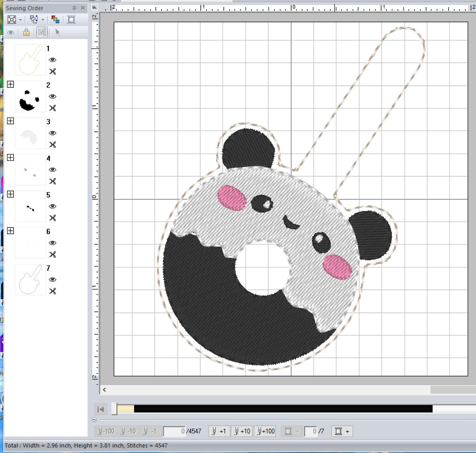Select the zoom-to-fit tool in Sewing Order panel
Viewport: 476px width, 453px height.
(x=12, y=19)
